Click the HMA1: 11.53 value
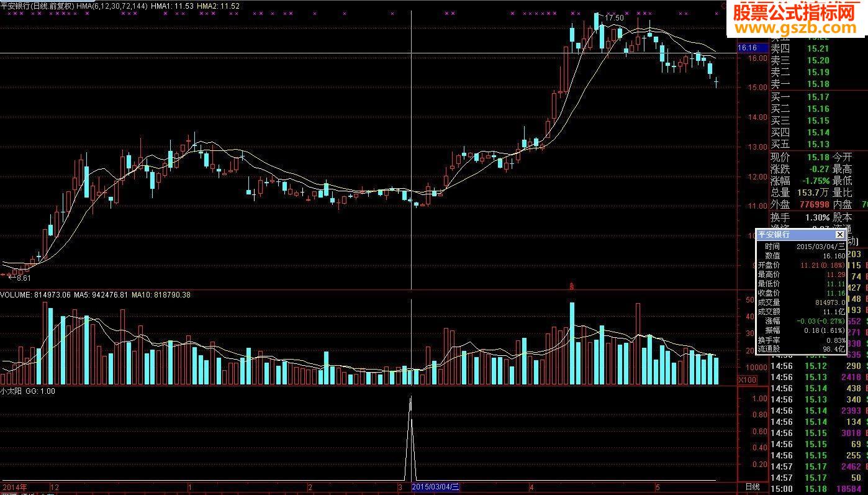The image size is (868, 495). point(172,6)
